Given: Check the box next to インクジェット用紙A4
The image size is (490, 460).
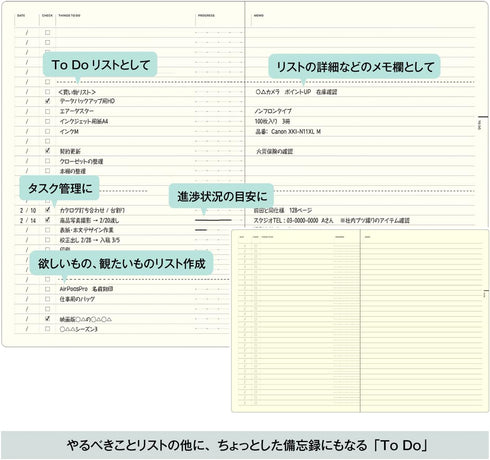Looking at the screenshot, I should (47, 121).
